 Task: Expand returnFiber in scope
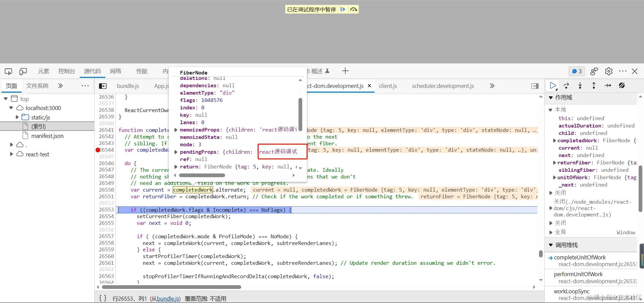pos(554,163)
